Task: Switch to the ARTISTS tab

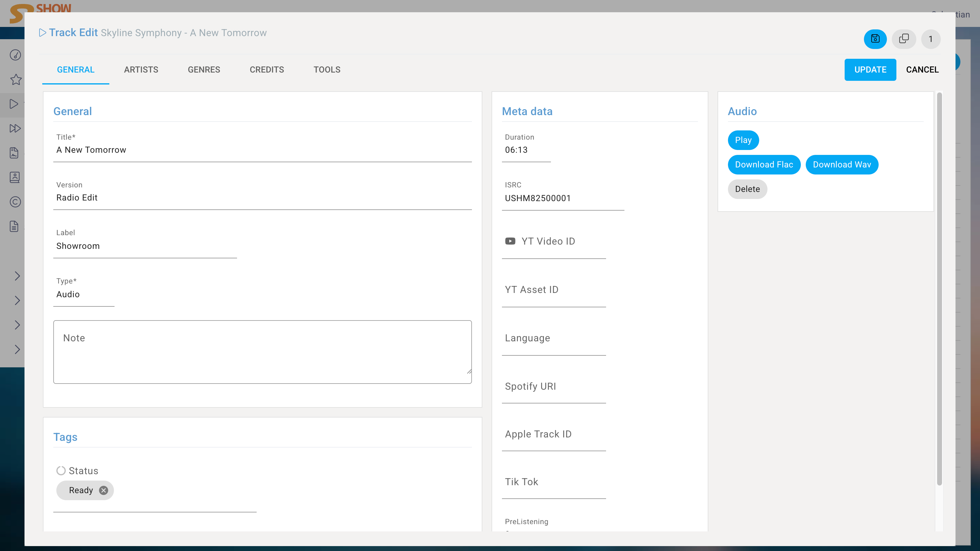Action: pyautogui.click(x=141, y=69)
